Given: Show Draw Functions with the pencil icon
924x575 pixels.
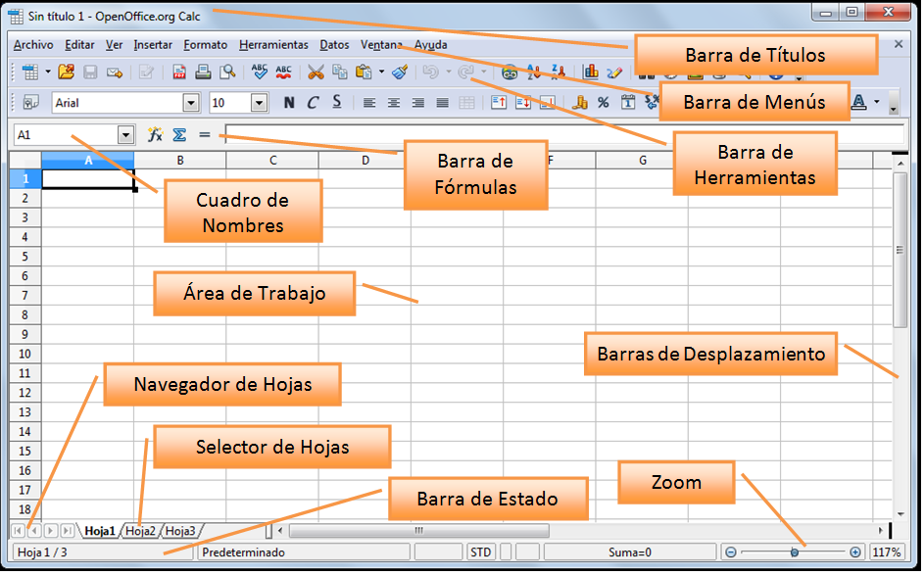Looking at the screenshot, I should click(x=614, y=72).
